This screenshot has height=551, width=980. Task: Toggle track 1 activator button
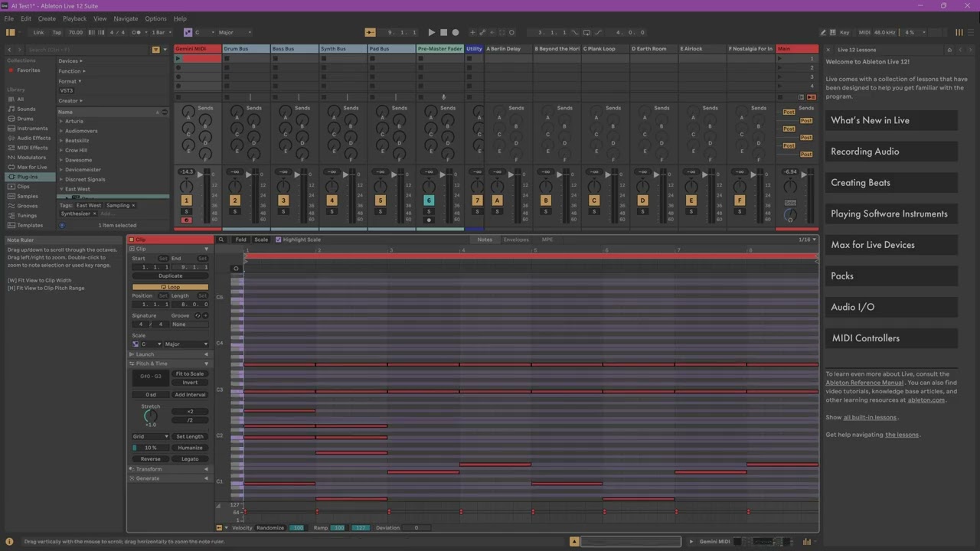pos(186,201)
